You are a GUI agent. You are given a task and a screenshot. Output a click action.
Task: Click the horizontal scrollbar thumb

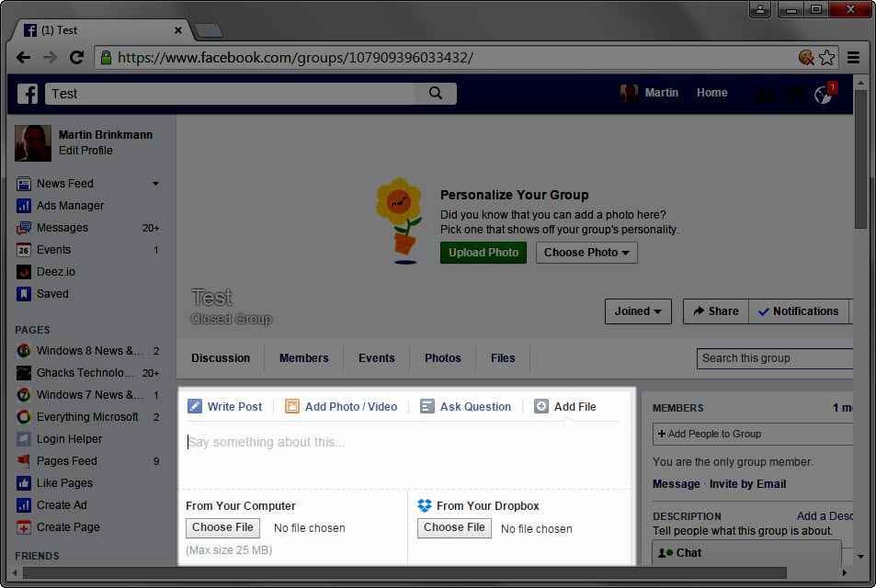(x=404, y=572)
